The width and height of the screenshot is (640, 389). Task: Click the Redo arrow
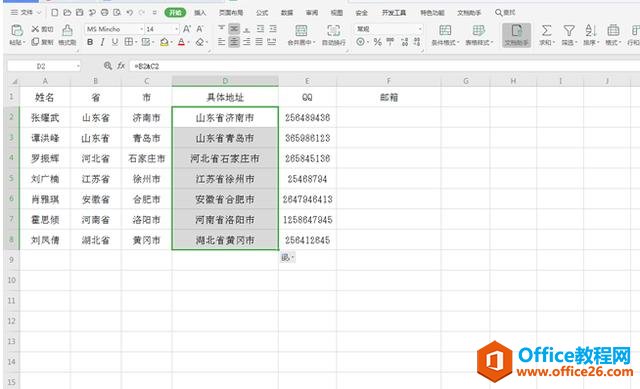(142, 13)
